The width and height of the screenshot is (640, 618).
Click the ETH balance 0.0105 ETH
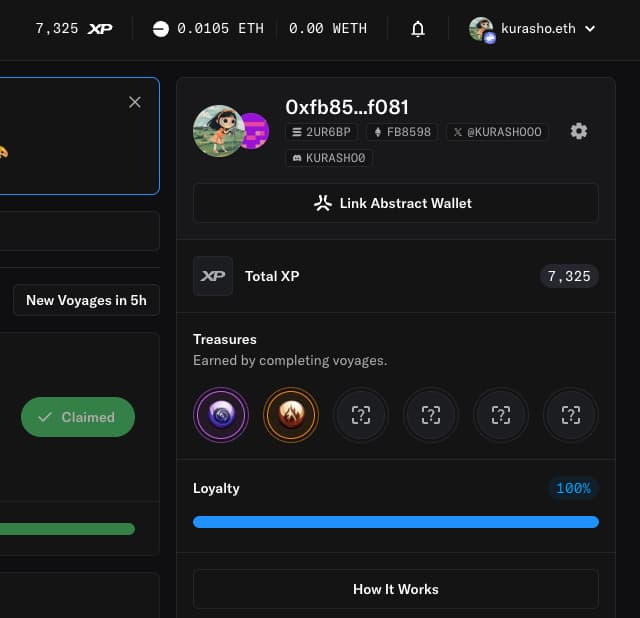pyautogui.click(x=208, y=29)
